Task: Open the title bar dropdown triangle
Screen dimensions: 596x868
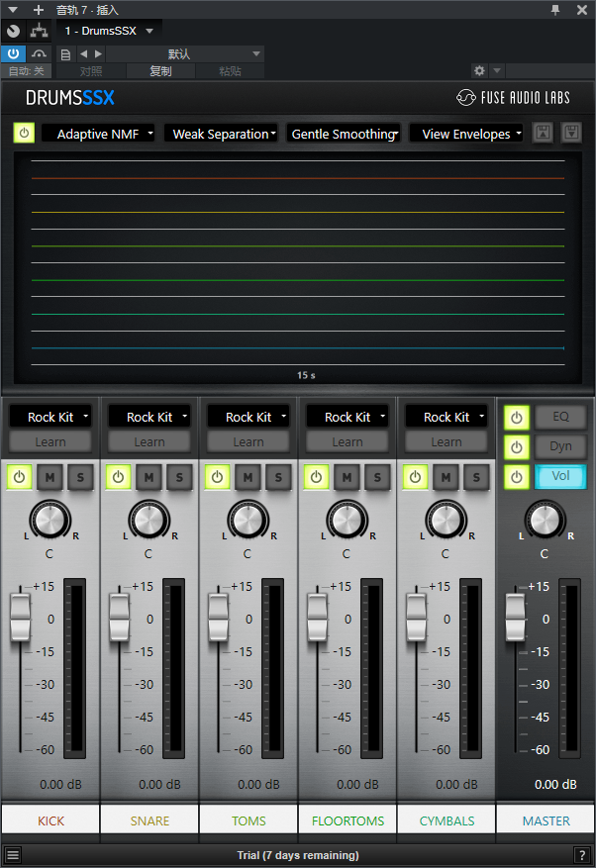Action: 13,10
